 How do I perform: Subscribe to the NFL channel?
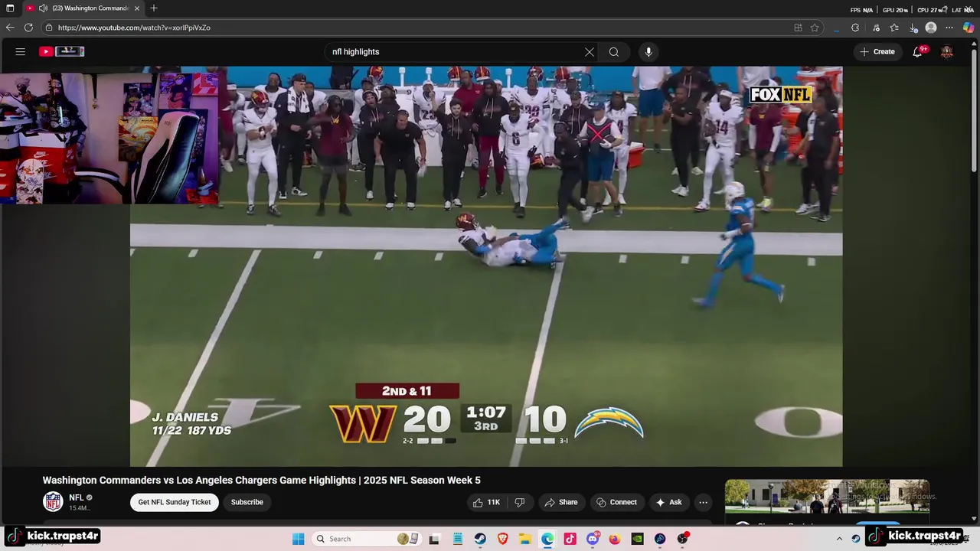pyautogui.click(x=247, y=502)
